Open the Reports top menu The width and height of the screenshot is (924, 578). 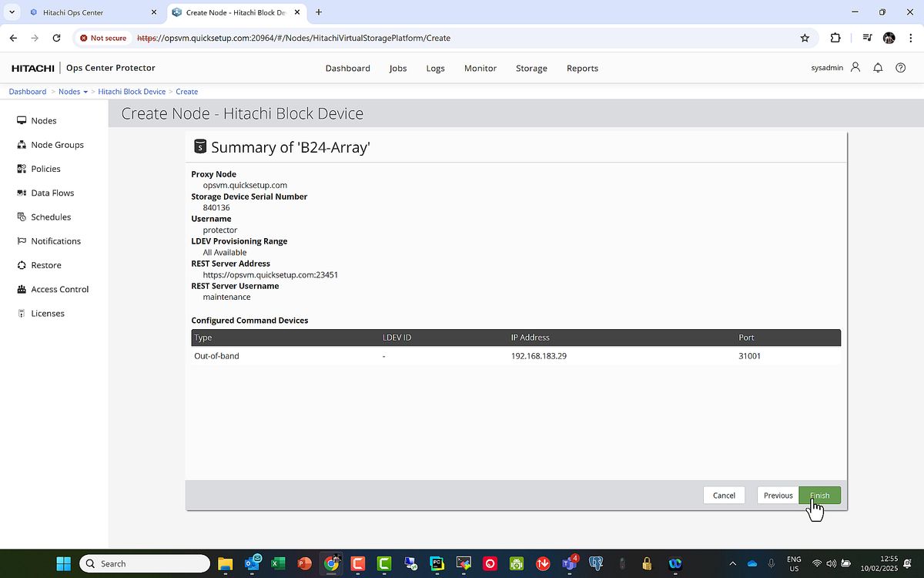click(x=582, y=68)
